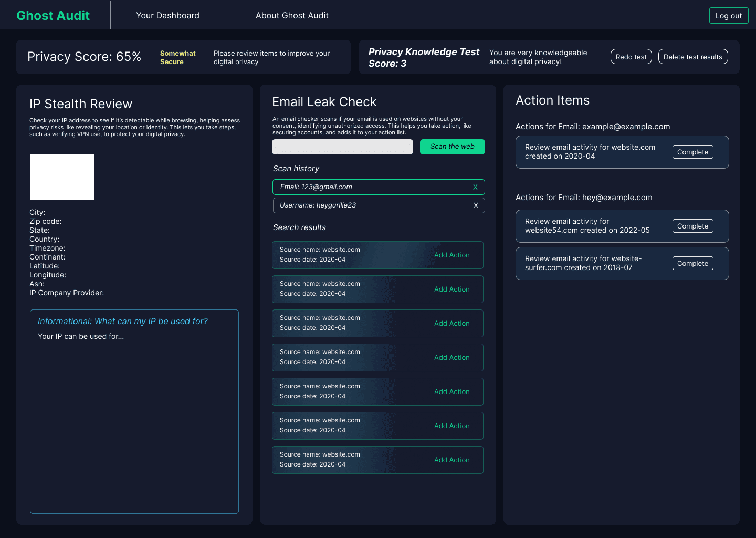The image size is (756, 538).
Task: Click the Privacy Score: 65% text
Action: coord(84,57)
